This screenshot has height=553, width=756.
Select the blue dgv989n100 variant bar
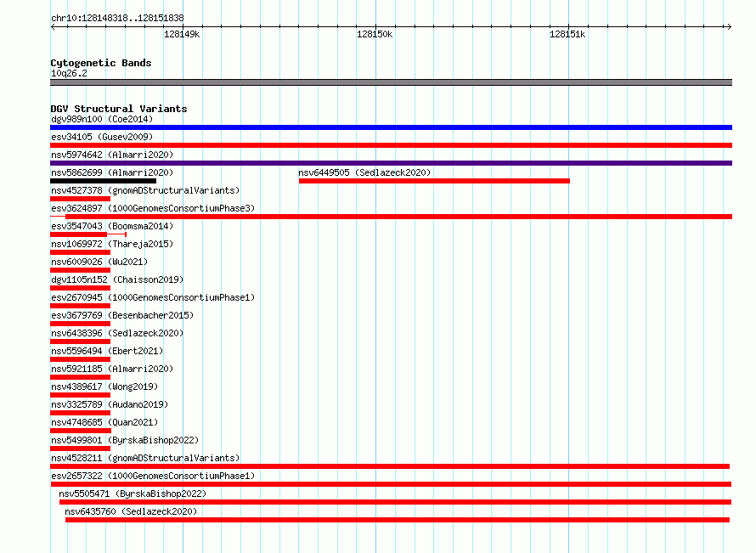click(x=391, y=127)
